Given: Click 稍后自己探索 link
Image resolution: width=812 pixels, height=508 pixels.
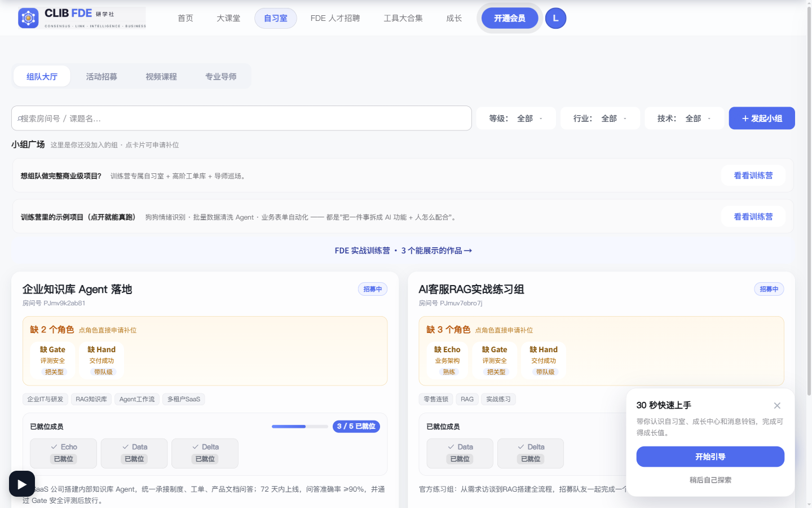Looking at the screenshot, I should coord(710,480).
